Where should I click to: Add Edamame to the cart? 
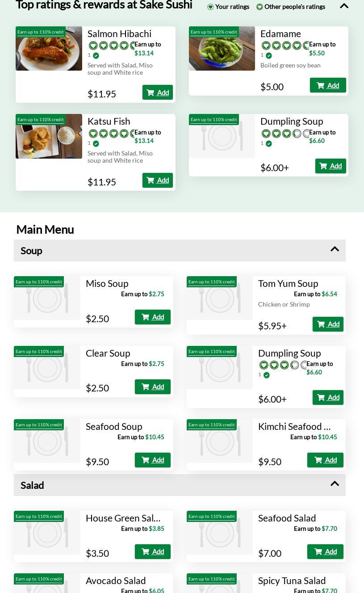pos(328,85)
